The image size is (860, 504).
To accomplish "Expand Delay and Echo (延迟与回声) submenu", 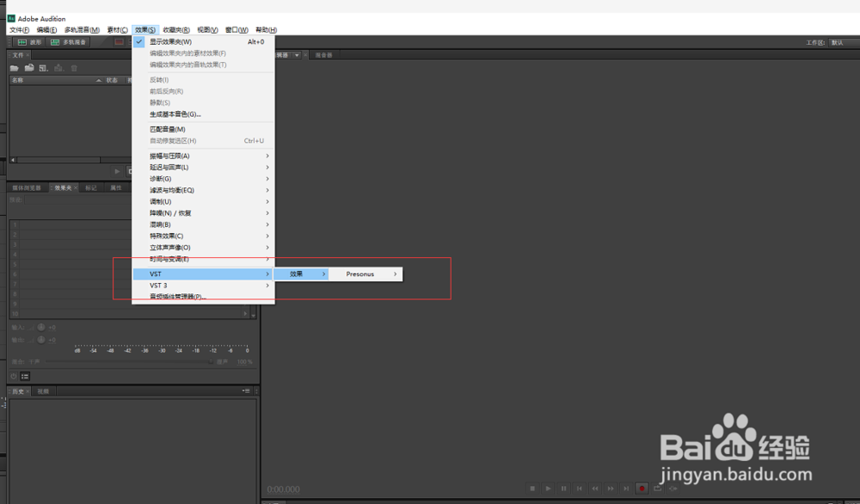I will coord(204,167).
